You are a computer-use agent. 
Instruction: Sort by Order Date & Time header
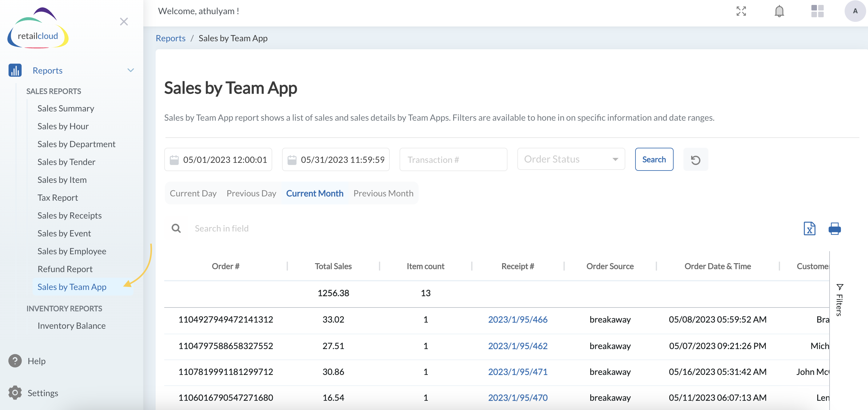717,266
